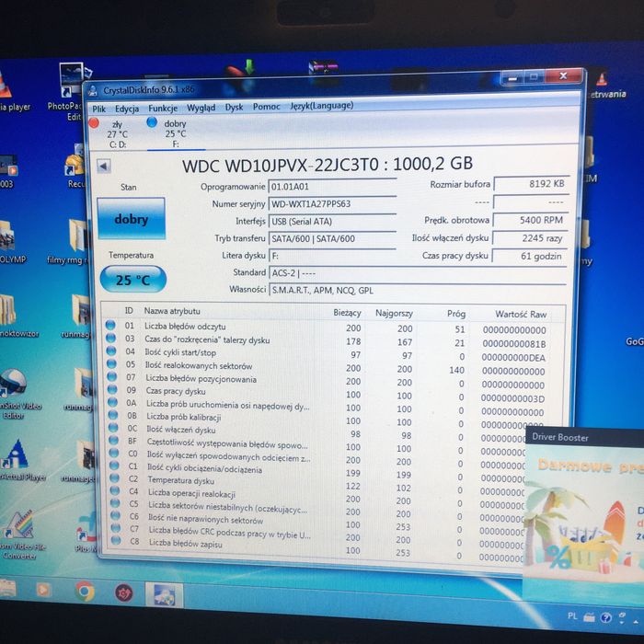The image size is (644, 644).
Task: Open the Funkcje menu
Action: [163, 108]
